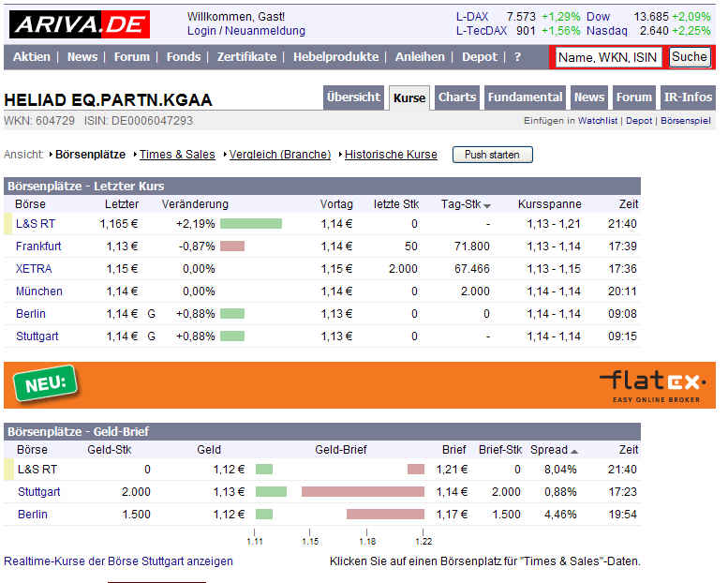
Task: Click the flatex broker logo
Action: pos(652,383)
